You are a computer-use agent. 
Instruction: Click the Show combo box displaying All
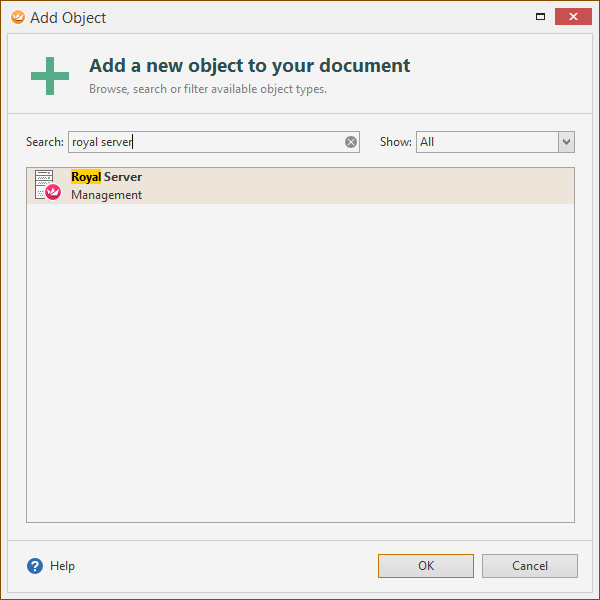487,142
